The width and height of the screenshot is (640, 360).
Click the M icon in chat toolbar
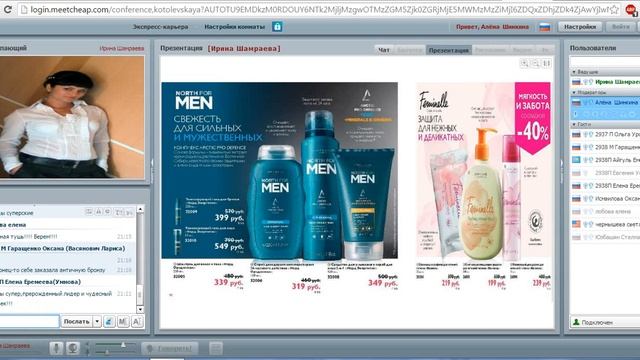pos(123,322)
